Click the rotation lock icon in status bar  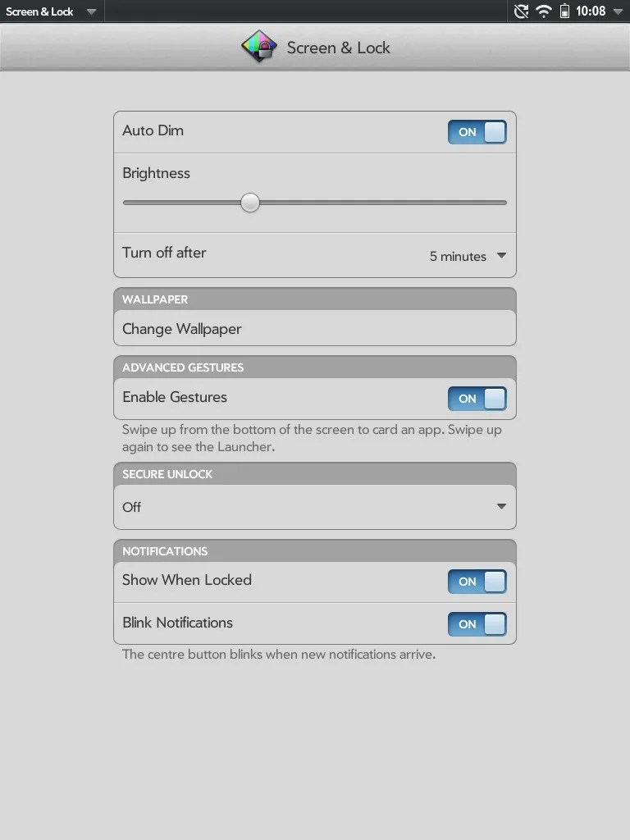click(520, 11)
